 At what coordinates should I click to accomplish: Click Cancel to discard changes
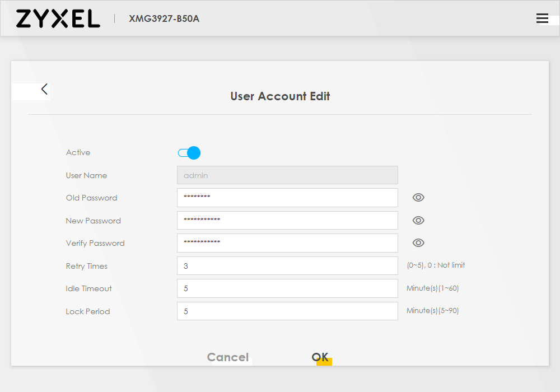(227, 357)
